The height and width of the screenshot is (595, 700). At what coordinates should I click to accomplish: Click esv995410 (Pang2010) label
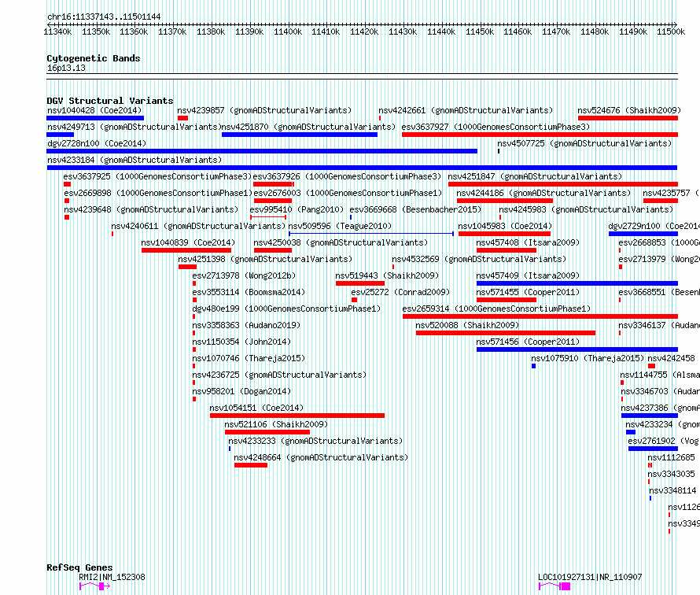pyautogui.click(x=297, y=209)
